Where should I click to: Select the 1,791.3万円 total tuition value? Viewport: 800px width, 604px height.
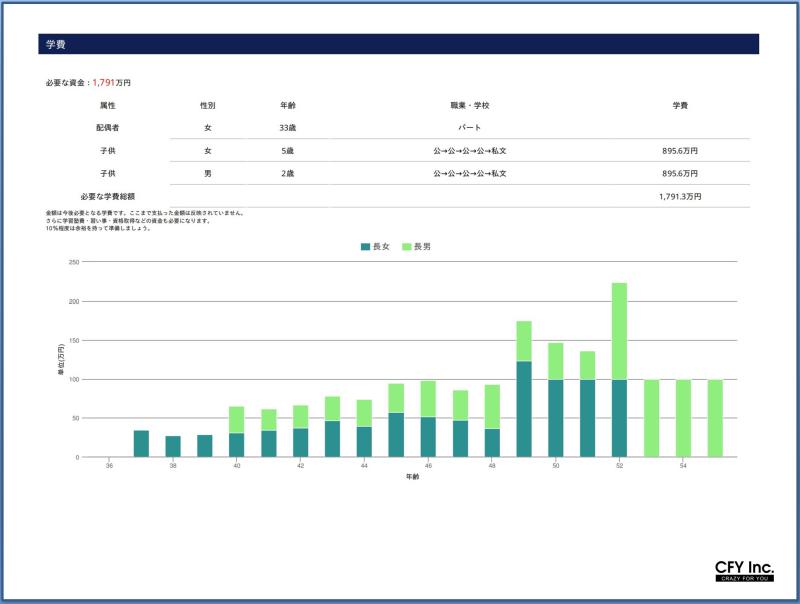point(679,197)
